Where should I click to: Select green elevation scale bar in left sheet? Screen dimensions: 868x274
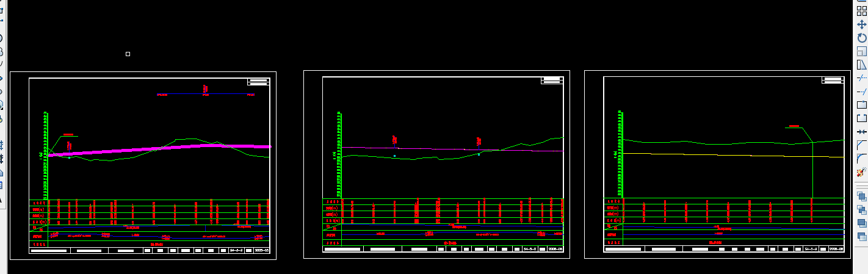[x=45, y=155]
